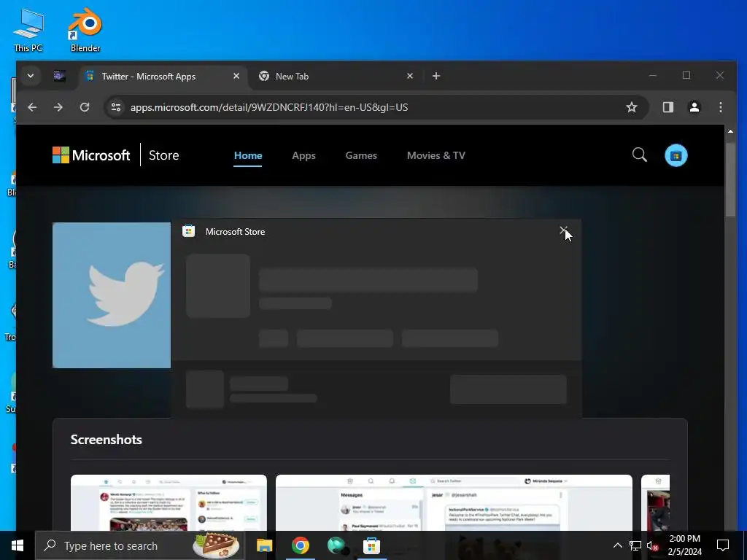Viewport: 747px width, 560px height.
Task: Open Microsoft Store taskbar icon
Action: [x=371, y=545]
